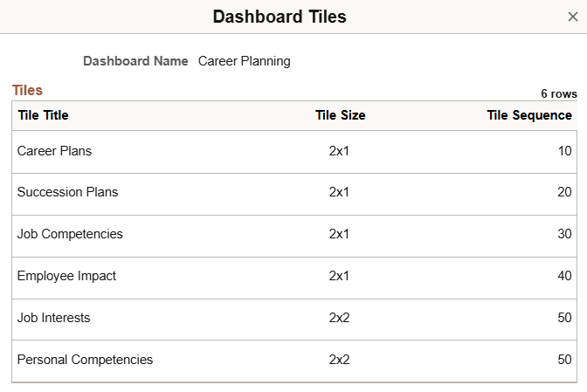Select sequence value 40 for Employee Impact

[564, 277]
